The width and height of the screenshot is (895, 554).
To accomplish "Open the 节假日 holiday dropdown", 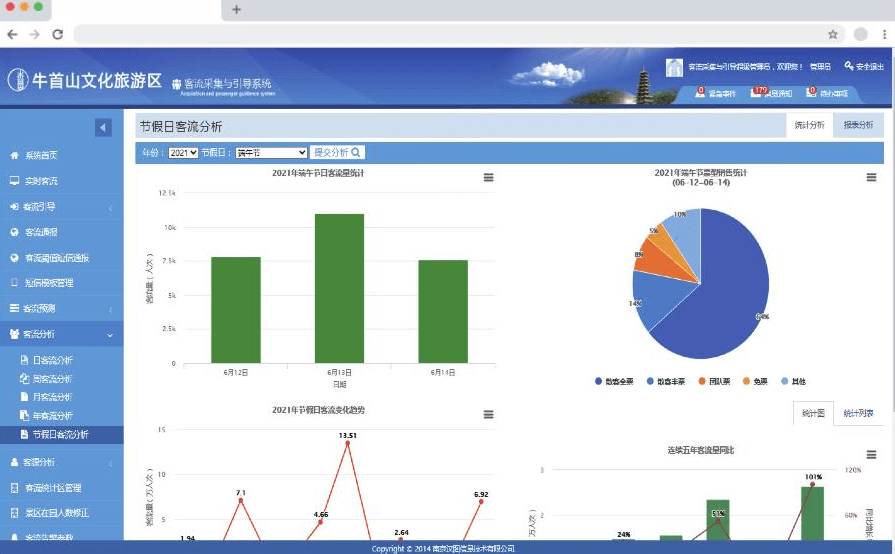I will (271, 153).
